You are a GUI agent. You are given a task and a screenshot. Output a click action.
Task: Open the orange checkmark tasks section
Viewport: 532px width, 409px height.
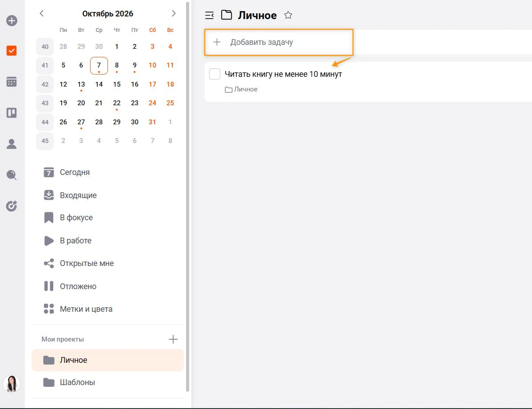click(12, 51)
